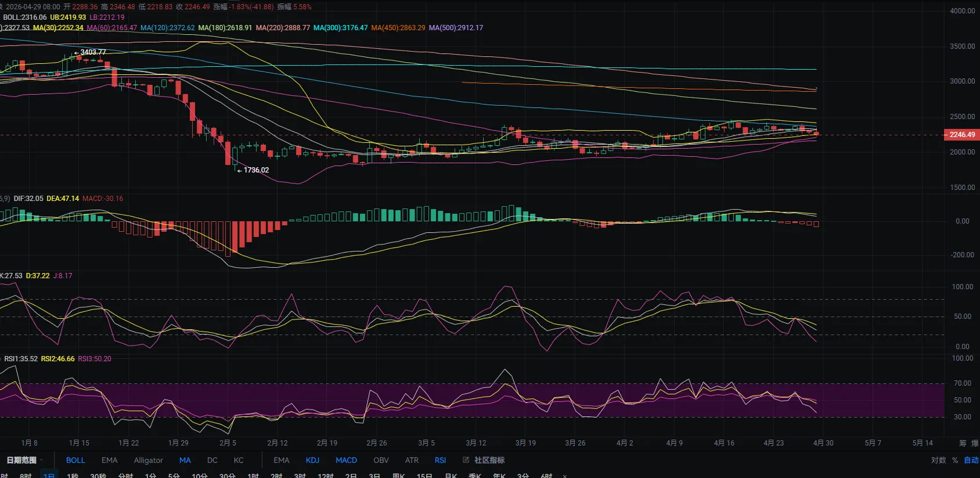980x478 pixels.
Task: Hide the RSI sub-indicator
Action: coord(440,460)
